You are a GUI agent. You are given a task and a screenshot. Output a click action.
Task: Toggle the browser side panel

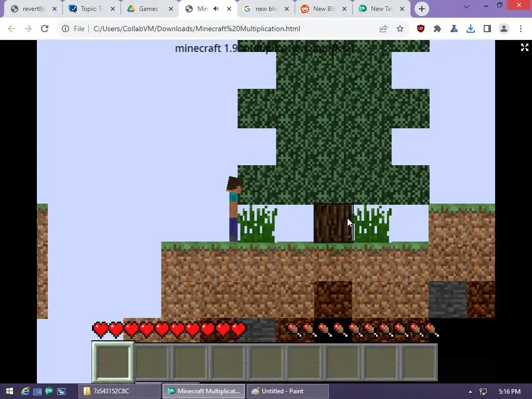click(487, 29)
